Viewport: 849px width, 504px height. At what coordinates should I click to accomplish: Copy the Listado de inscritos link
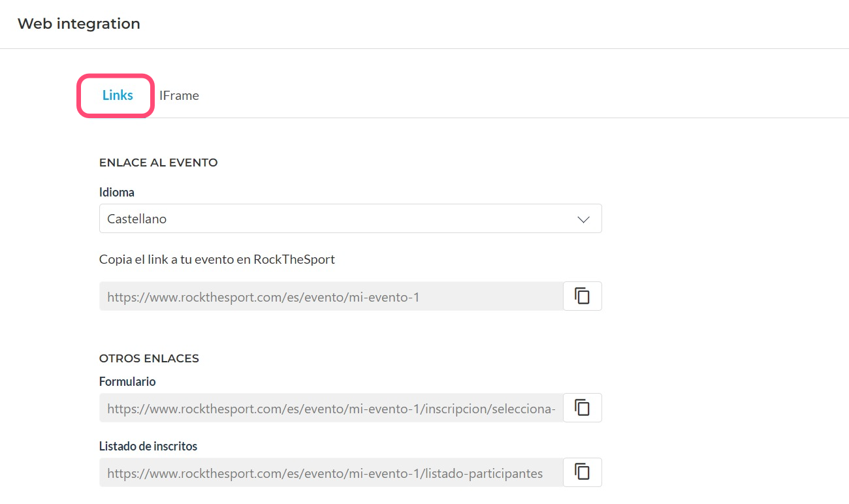click(x=582, y=472)
